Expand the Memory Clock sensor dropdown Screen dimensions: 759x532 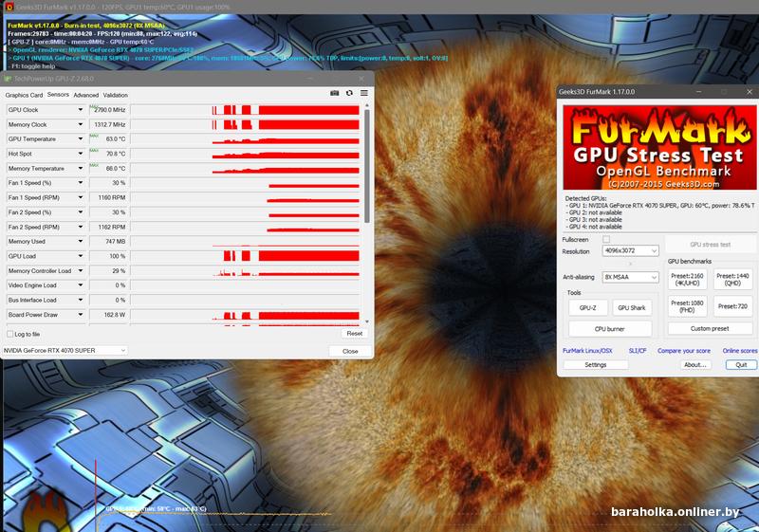81,124
